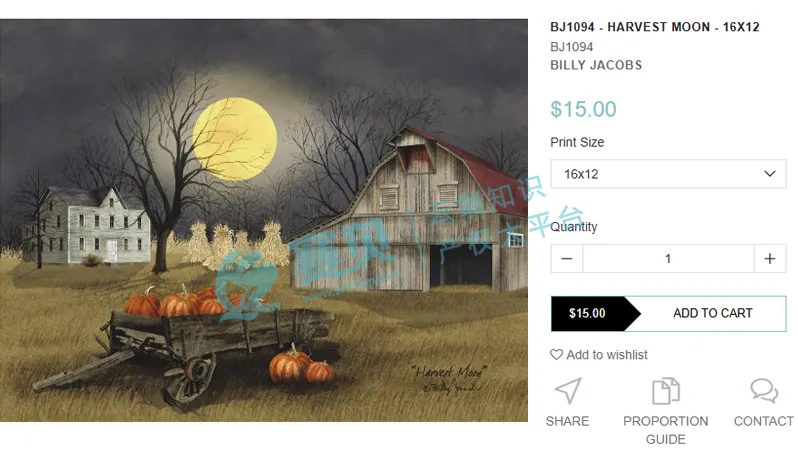Click the CONTACT text label
This screenshot has height=453, width=798.
point(764,421)
